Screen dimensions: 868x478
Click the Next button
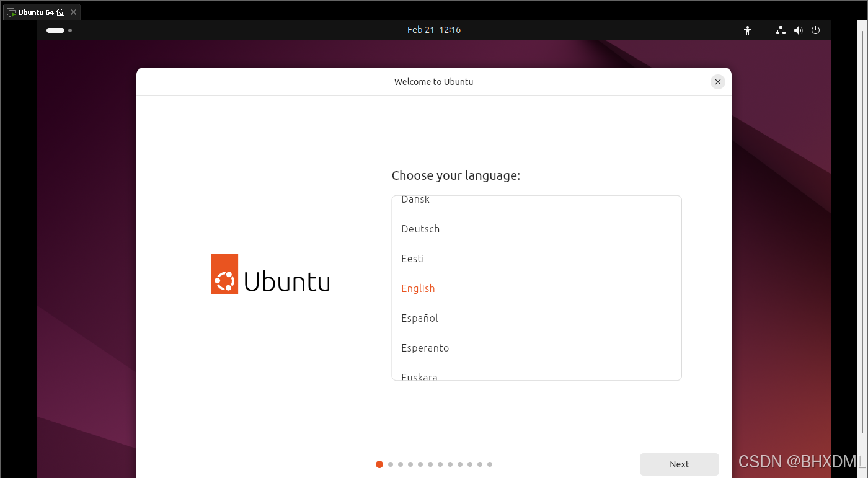click(x=679, y=464)
